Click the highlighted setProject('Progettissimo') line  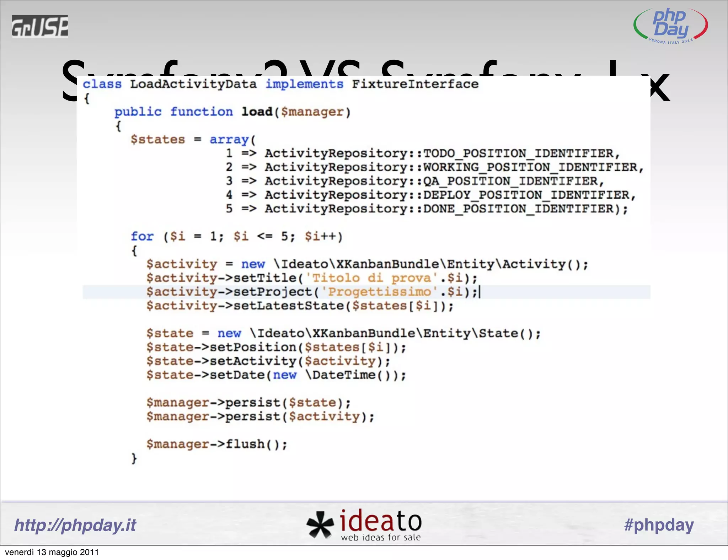point(366,292)
